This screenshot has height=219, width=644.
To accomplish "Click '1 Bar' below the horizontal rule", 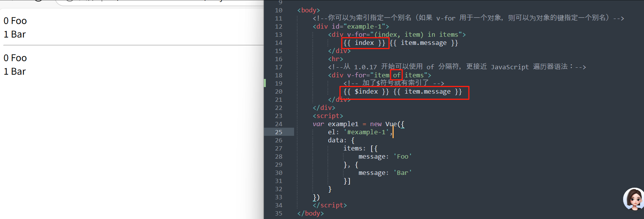I will click(15, 72).
